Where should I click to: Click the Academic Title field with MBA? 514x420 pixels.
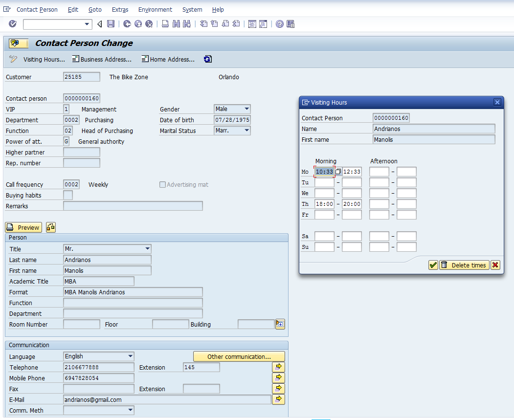(x=99, y=281)
